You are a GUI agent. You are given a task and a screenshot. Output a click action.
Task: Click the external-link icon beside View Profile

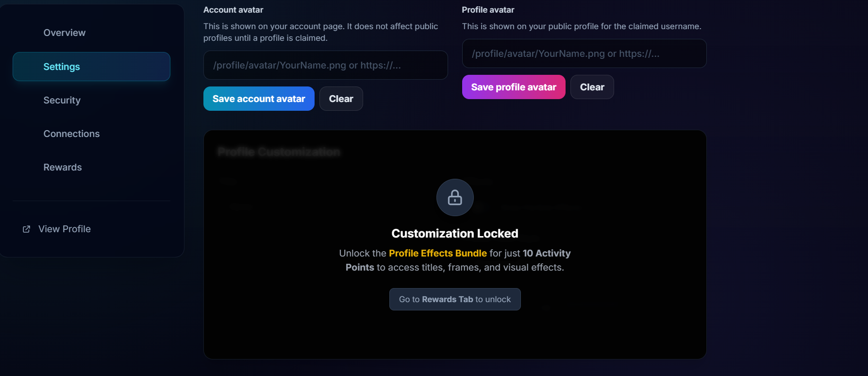[27, 229]
